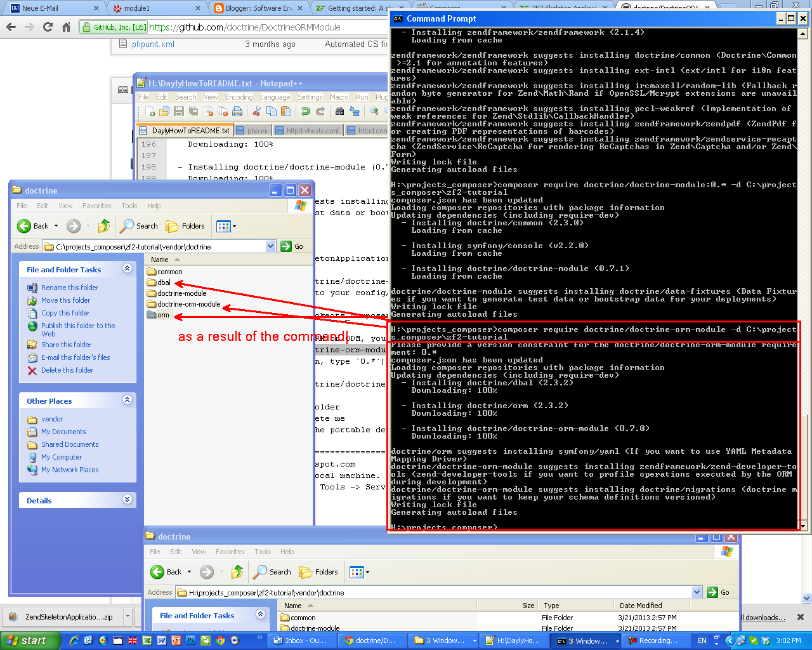Select the orm folder in upper doctrine window

158,315
